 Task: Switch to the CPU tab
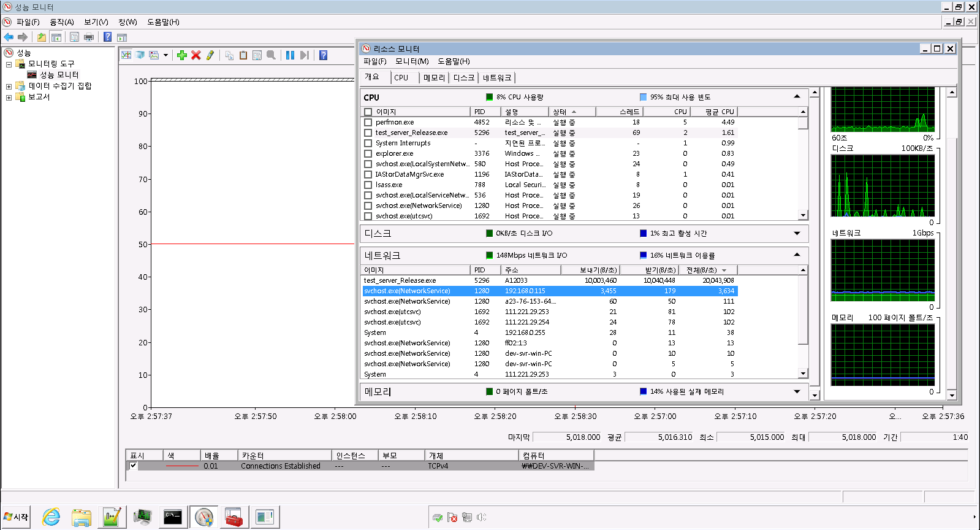tap(401, 77)
